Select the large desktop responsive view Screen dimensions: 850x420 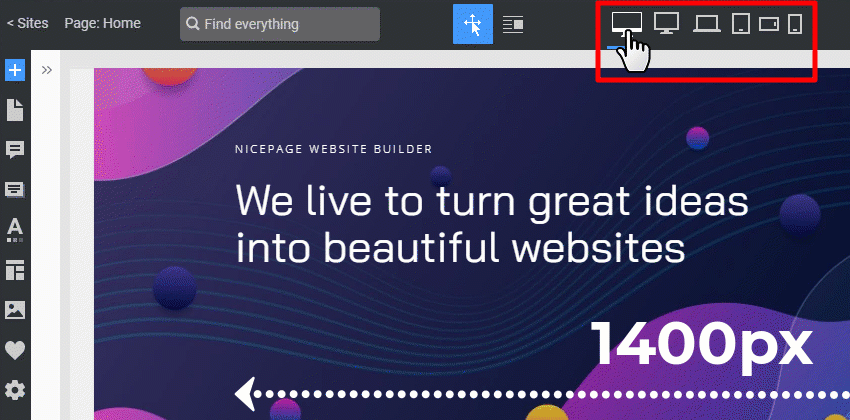point(627,24)
